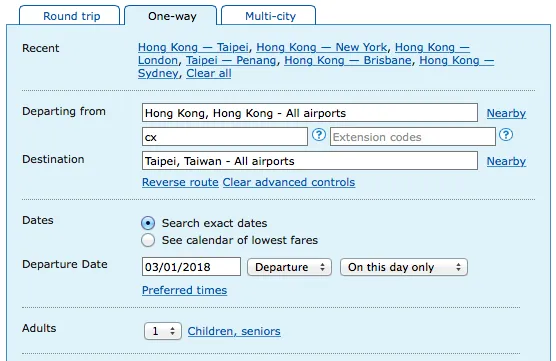Open the Departure time type dropdown
The height and width of the screenshot is (361, 556).
pos(289,267)
